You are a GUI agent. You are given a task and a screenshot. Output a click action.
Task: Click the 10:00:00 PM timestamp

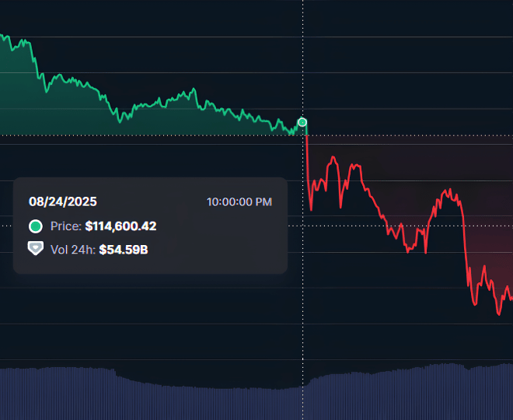(239, 202)
